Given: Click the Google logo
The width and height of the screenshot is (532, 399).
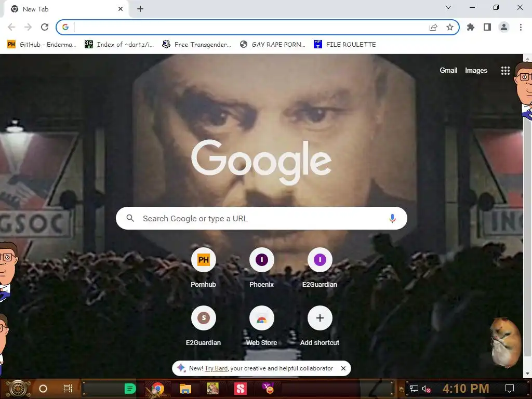Looking at the screenshot, I should pyautogui.click(x=261, y=162).
